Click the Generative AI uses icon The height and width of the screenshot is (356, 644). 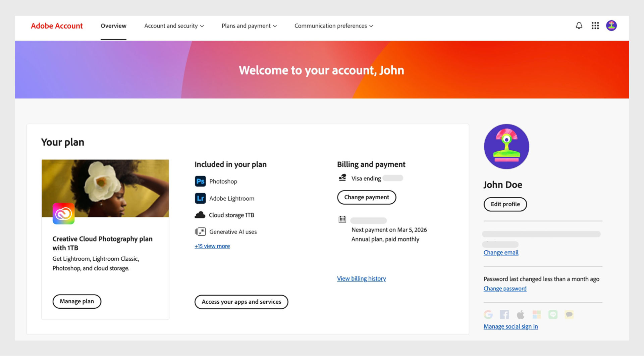tap(200, 232)
